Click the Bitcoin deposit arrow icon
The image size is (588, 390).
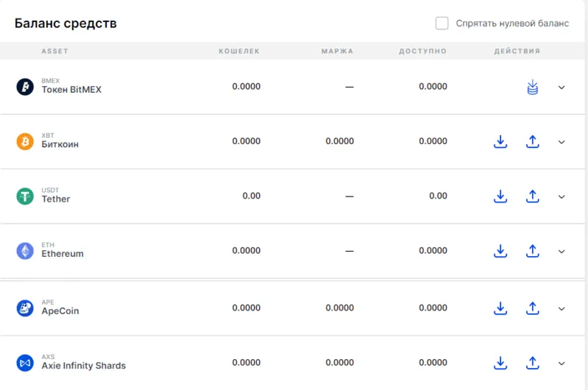(500, 141)
